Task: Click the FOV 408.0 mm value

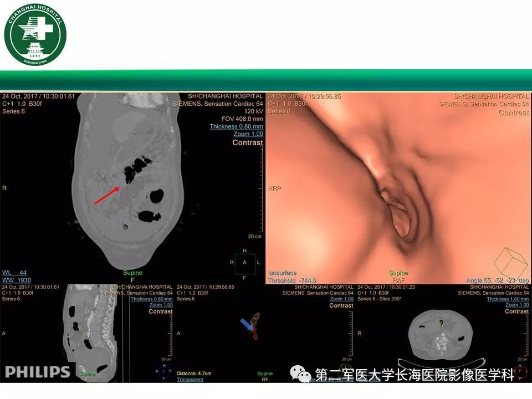Action: pyautogui.click(x=242, y=119)
